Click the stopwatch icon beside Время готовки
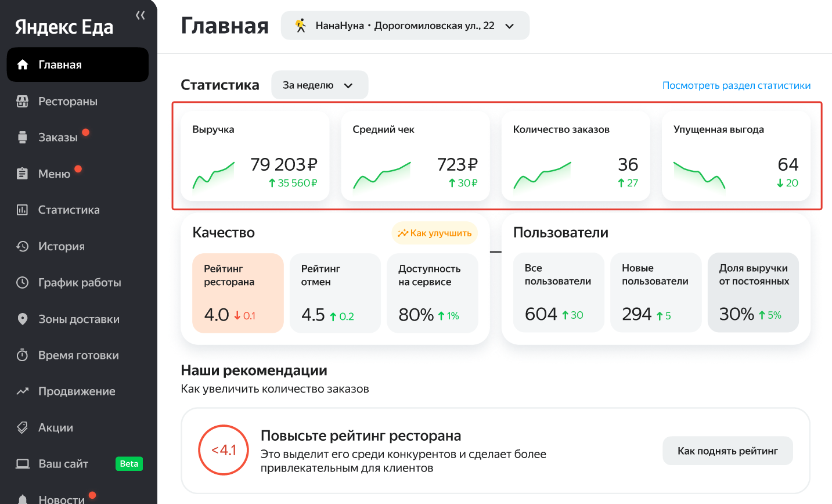Viewport: 832px width, 504px height. point(22,355)
